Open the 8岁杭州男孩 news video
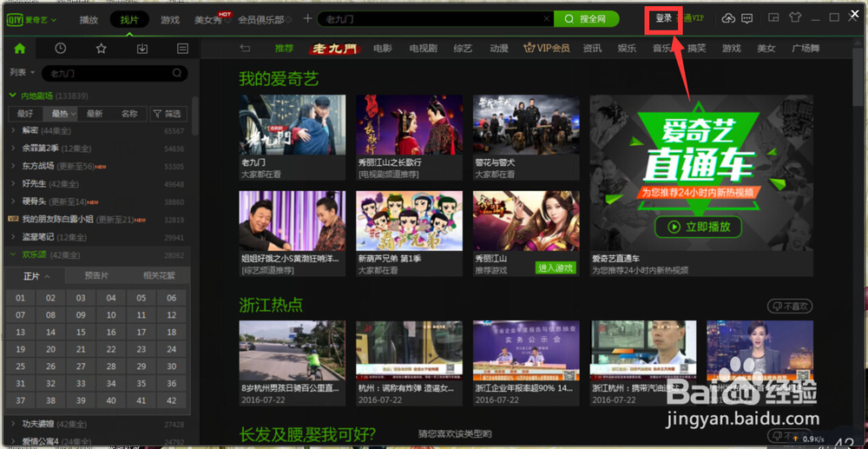The height and width of the screenshot is (449, 868). click(293, 351)
